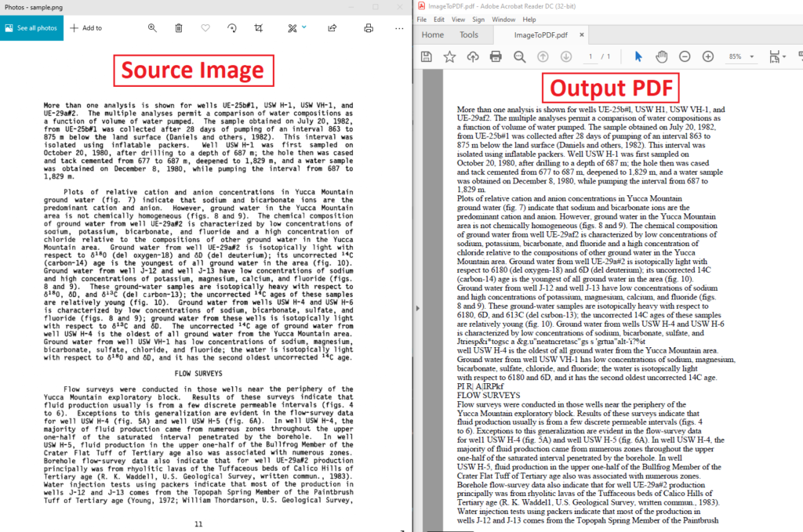Click the Print icon in Acrobat toolbar
803x532 pixels.
(x=495, y=56)
